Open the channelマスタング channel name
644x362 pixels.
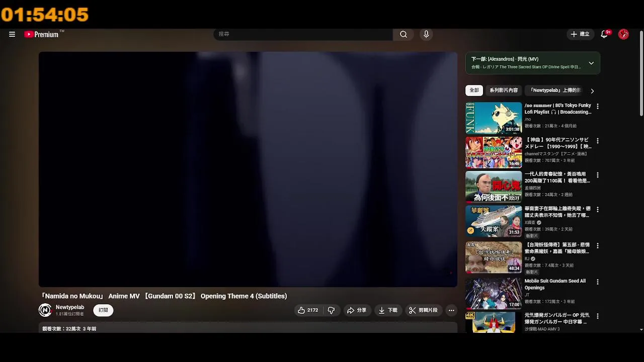pos(556,154)
